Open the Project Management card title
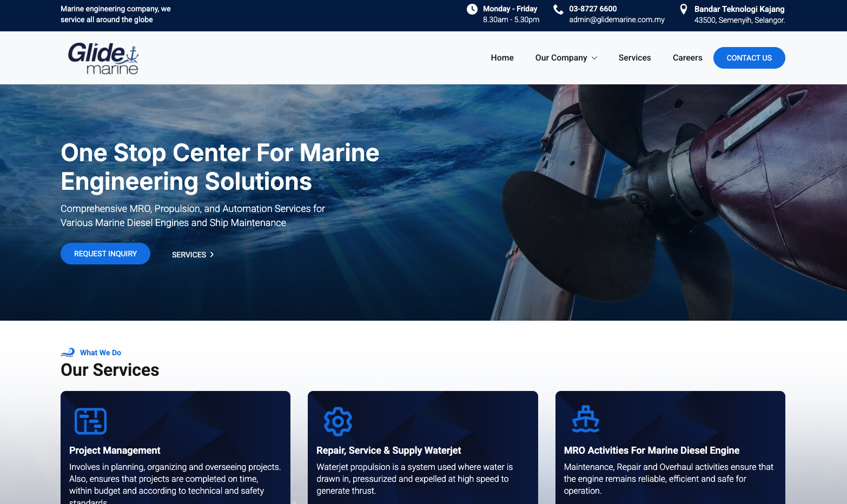Image resolution: width=847 pixels, height=504 pixels. (x=115, y=450)
